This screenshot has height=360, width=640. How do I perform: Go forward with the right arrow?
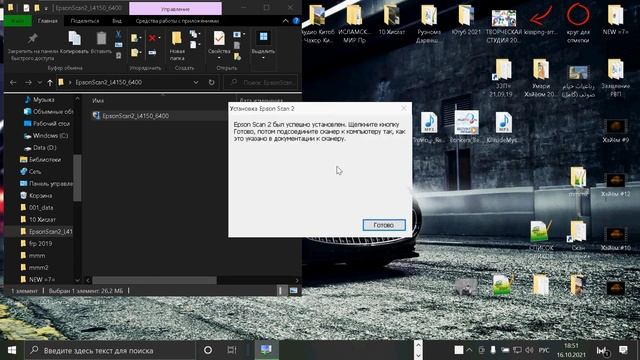pos(28,82)
